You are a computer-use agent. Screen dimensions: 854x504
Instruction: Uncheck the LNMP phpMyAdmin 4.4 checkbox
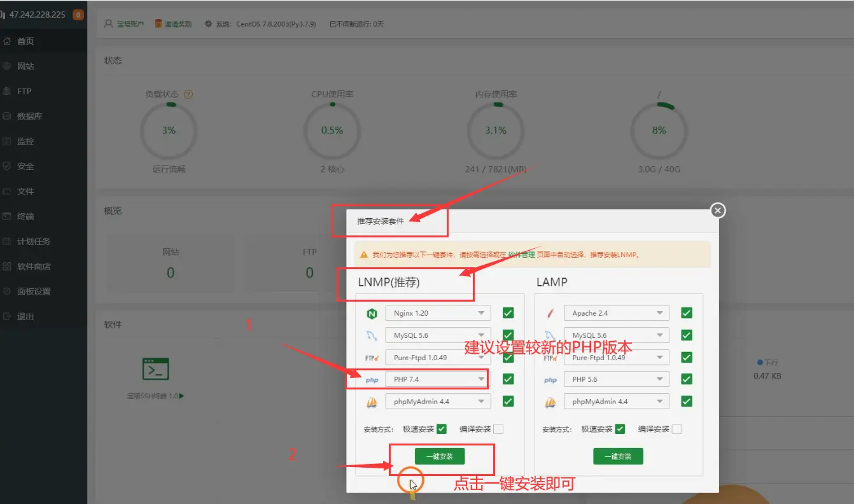point(508,402)
